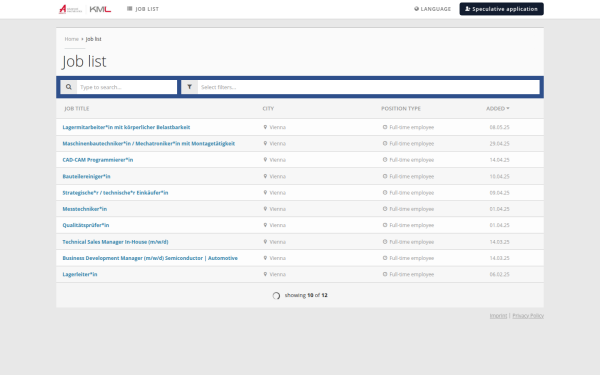Open the Imprint link
The width and height of the screenshot is (600, 375).
(498, 316)
